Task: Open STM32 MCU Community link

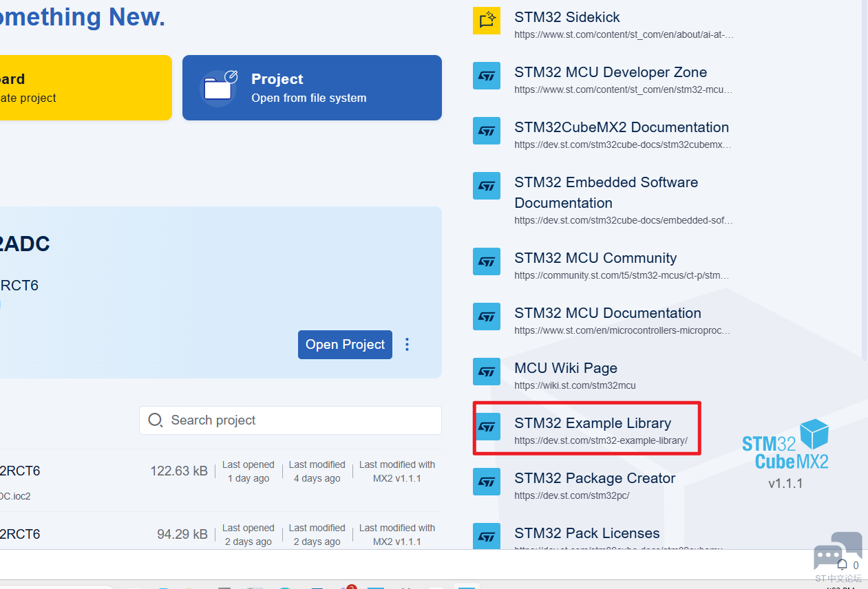Action: pyautogui.click(x=595, y=258)
